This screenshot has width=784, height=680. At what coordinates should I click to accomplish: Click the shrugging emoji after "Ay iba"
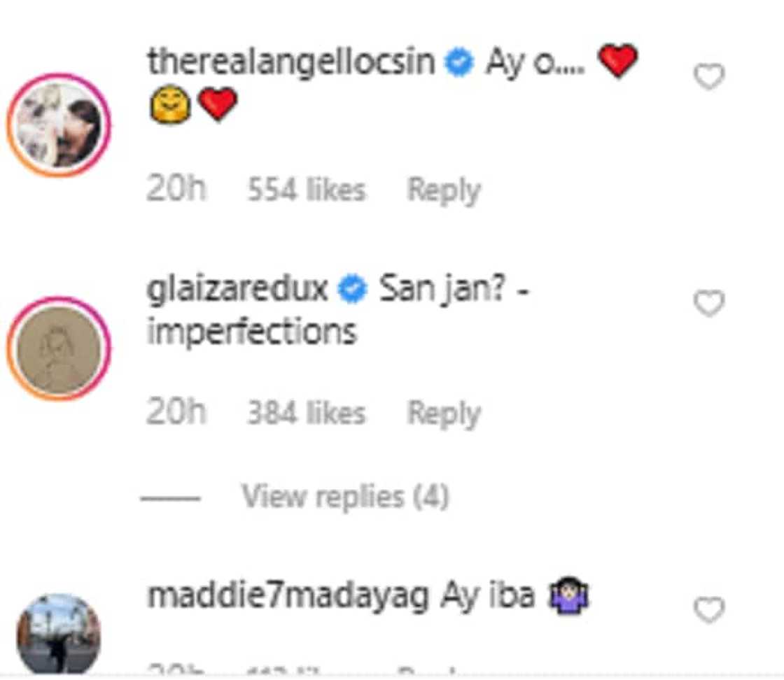[x=570, y=597]
